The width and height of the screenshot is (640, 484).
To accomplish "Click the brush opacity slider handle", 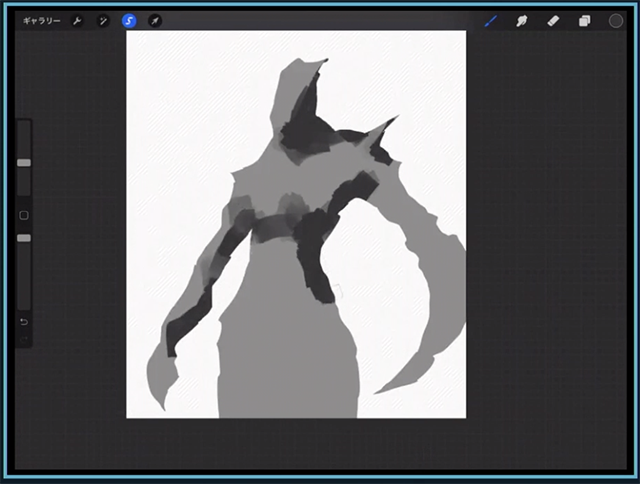I will click(x=24, y=238).
